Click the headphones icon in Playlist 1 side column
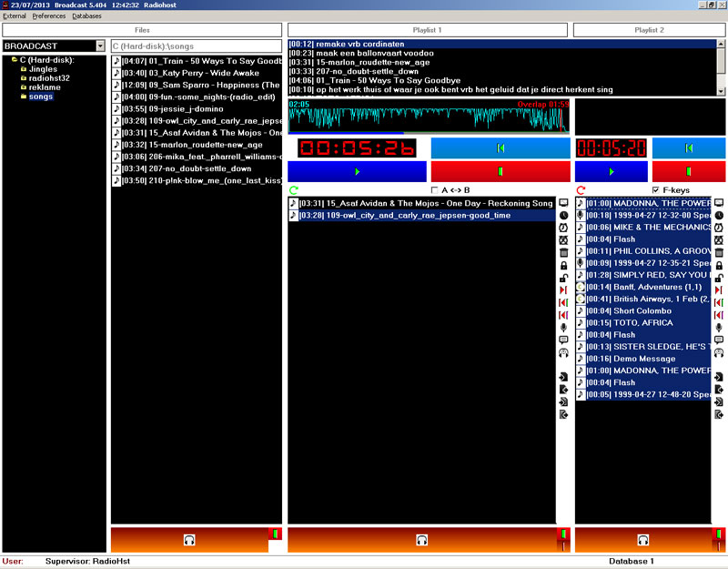 click(563, 352)
